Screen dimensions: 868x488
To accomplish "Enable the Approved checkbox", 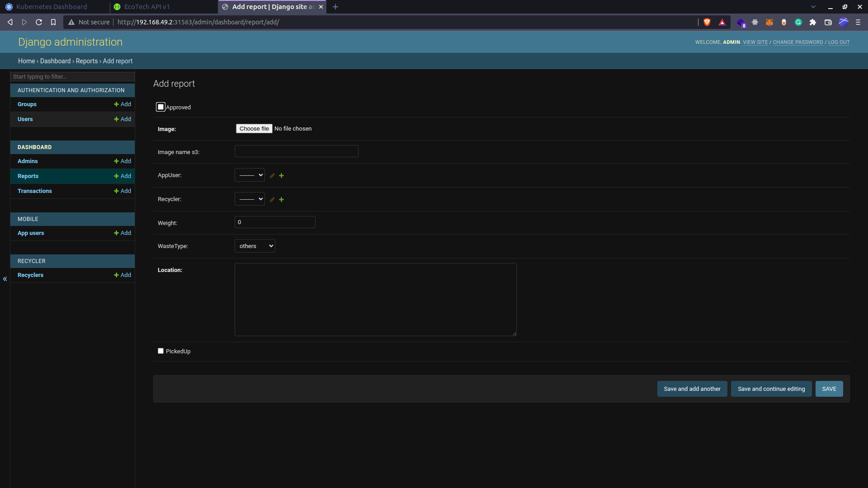I will point(160,107).
